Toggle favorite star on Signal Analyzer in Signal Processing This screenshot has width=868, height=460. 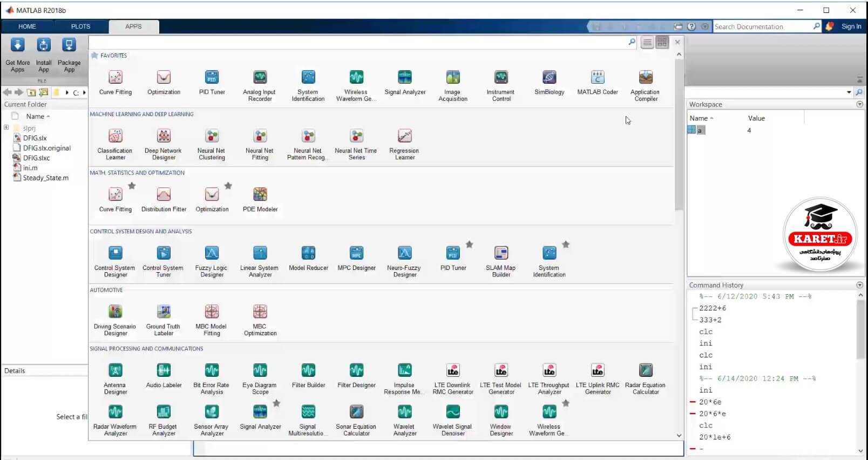click(276, 403)
